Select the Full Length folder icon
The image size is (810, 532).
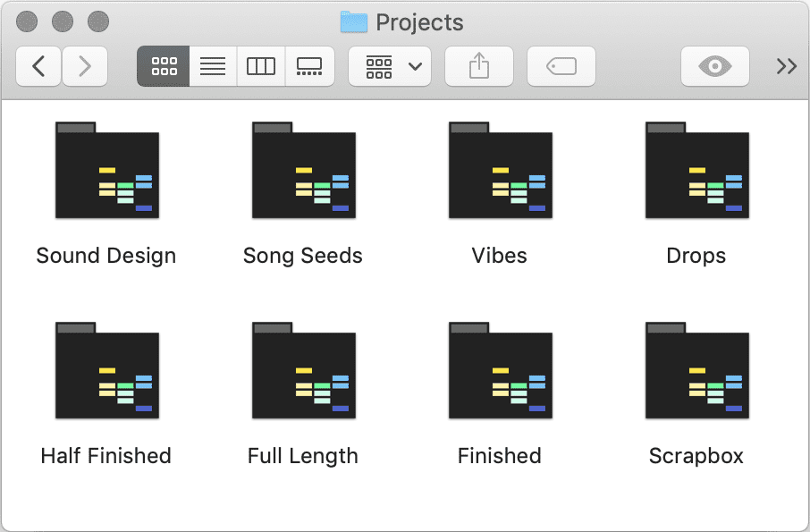tap(304, 370)
